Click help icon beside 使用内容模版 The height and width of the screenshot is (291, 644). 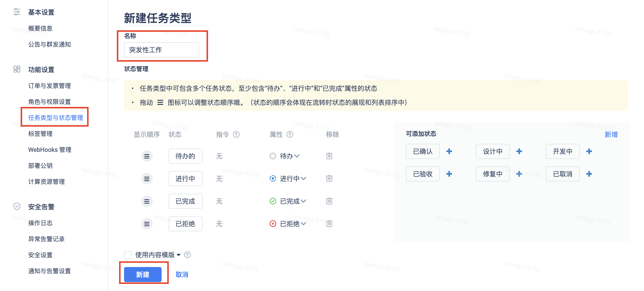[x=187, y=255]
